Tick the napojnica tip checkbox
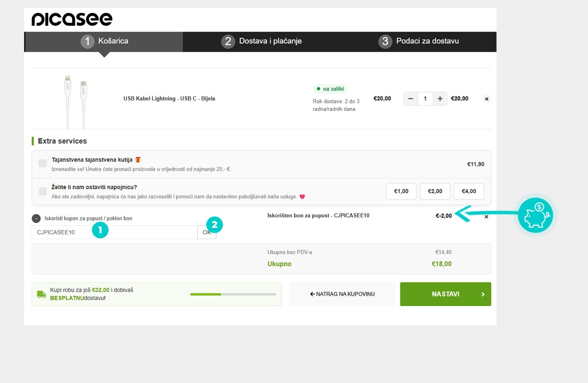The image size is (588, 383). [x=43, y=191]
